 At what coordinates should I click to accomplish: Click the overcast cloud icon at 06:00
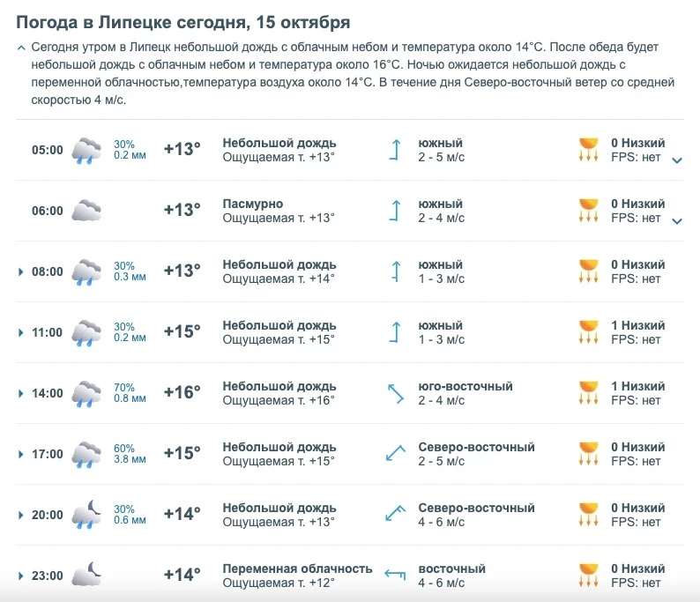pyautogui.click(x=86, y=211)
